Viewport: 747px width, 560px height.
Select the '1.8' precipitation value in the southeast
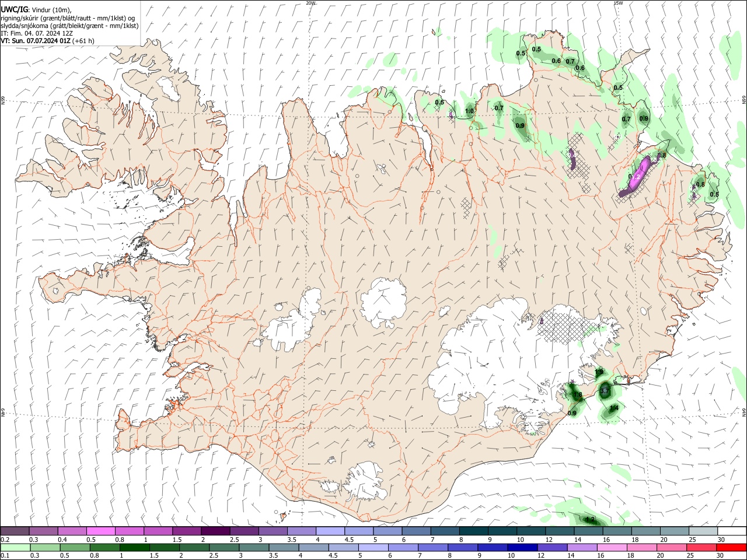(x=578, y=395)
